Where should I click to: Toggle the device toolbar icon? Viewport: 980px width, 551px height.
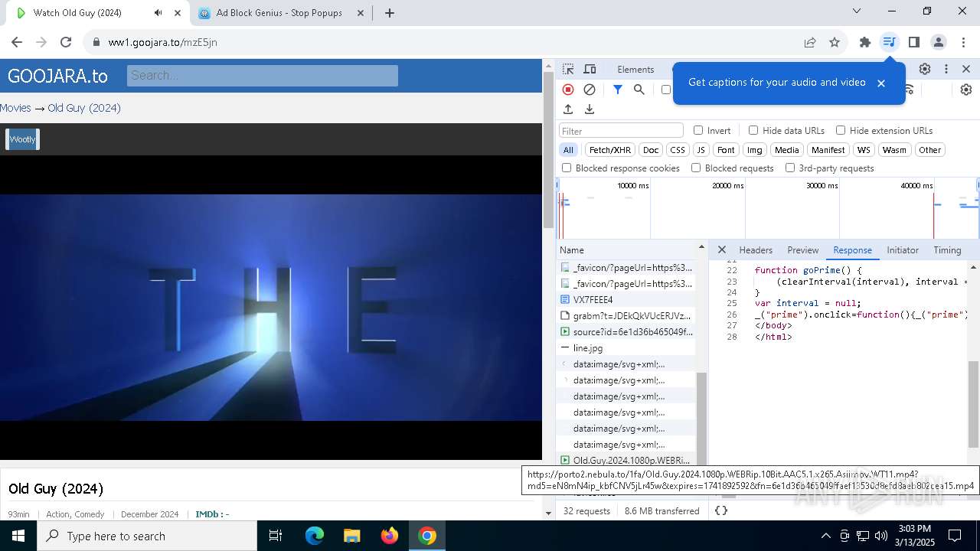pyautogui.click(x=590, y=69)
